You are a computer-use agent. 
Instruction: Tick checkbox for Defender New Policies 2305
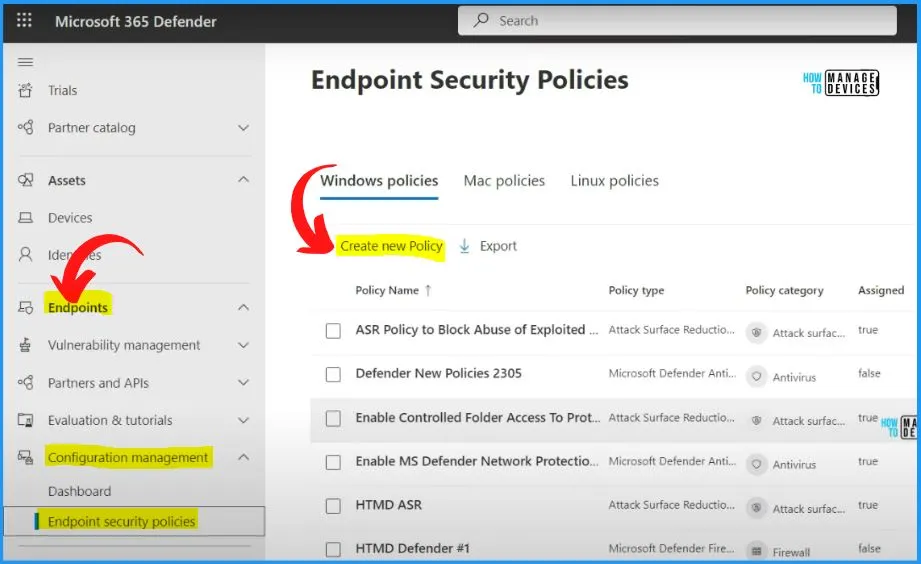333,374
